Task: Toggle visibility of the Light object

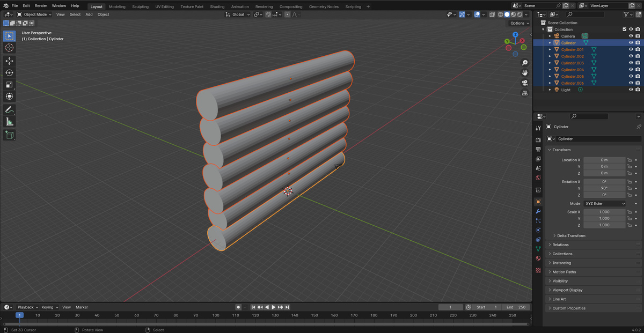Action: coord(631,90)
